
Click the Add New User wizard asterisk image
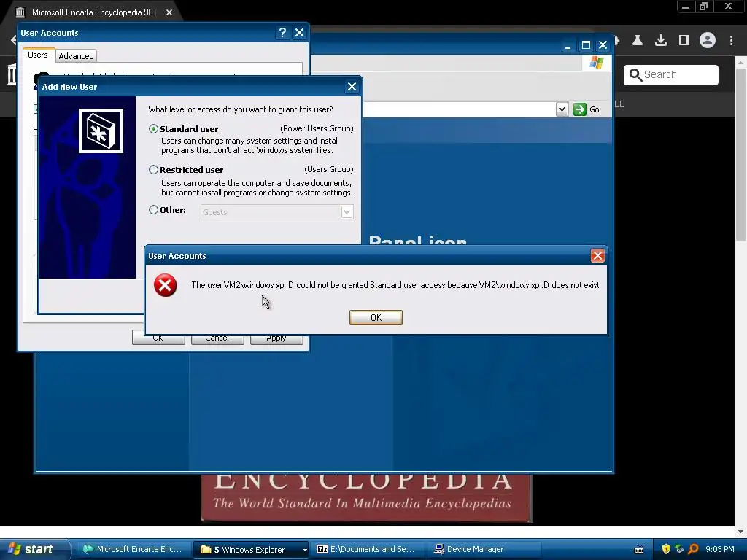point(101,131)
